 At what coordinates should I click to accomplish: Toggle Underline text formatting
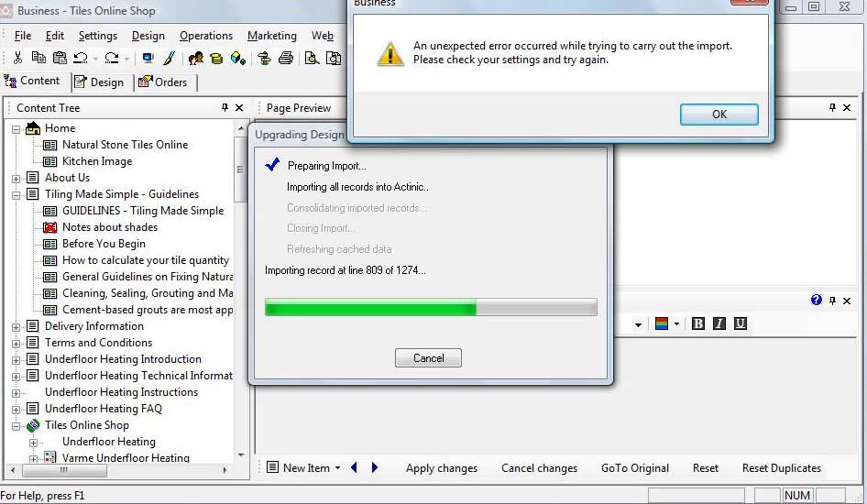(741, 323)
